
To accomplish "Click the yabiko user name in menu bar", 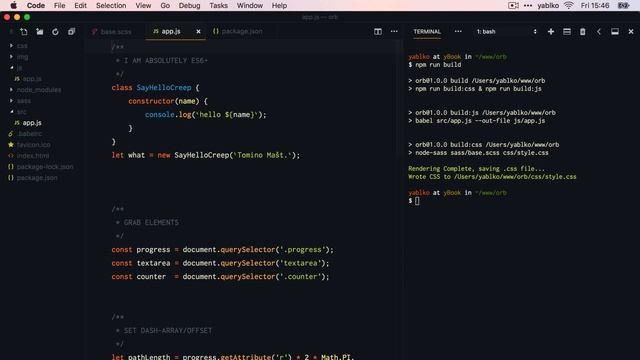I will click(x=548, y=5).
